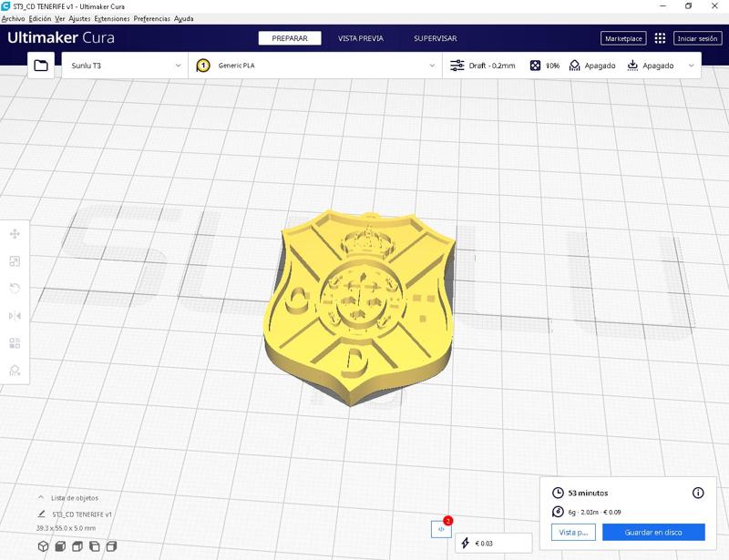This screenshot has height=560, width=729.
Task: Click the pencil edit icon beside object name
Action: (41, 514)
